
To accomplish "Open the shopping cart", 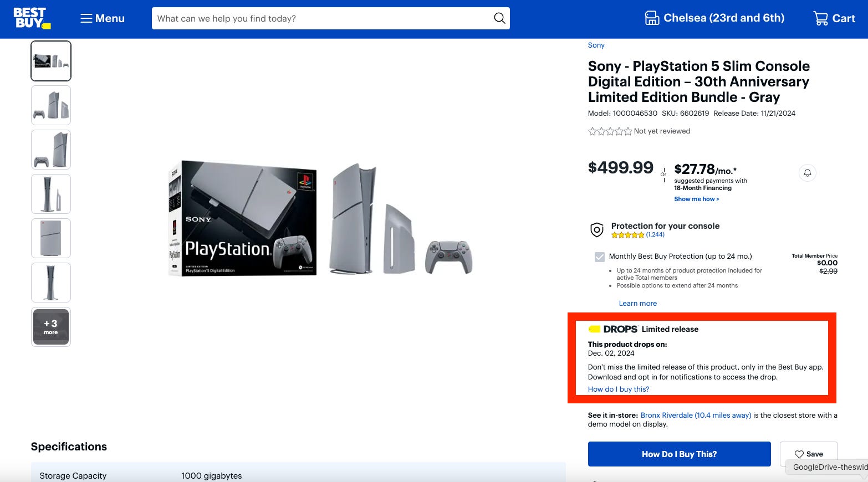I will [x=821, y=18].
